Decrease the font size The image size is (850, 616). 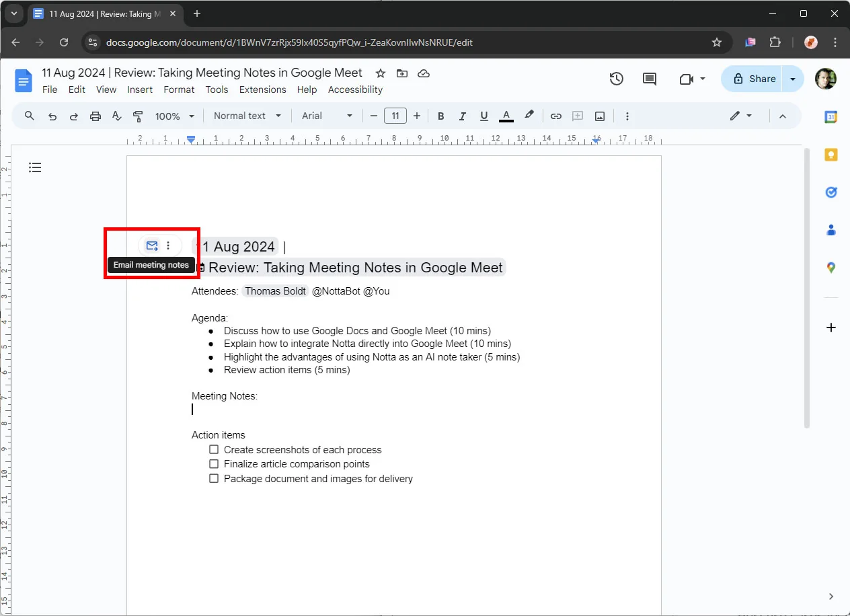click(x=374, y=116)
